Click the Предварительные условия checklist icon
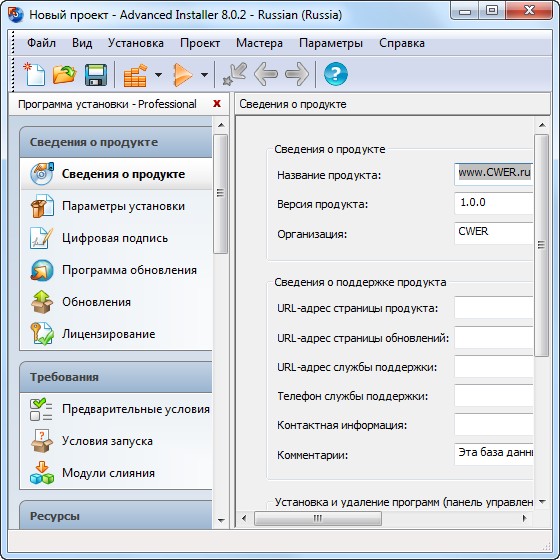 (x=41, y=409)
